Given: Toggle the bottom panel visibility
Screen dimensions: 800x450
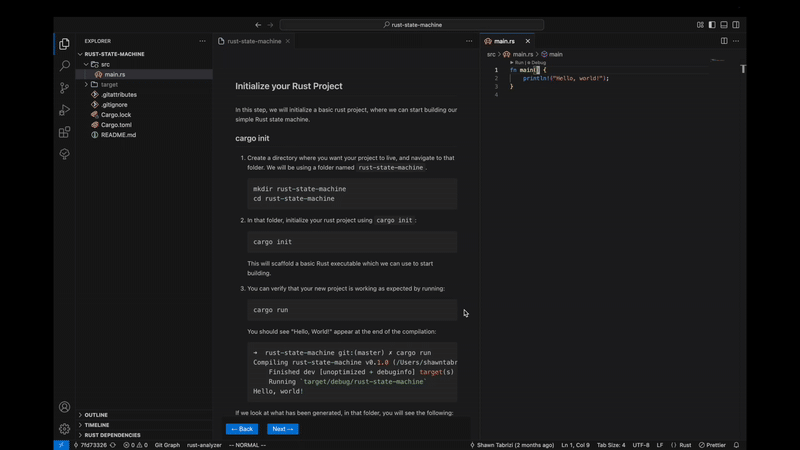Looking at the screenshot, I should pyautogui.click(x=724, y=25).
